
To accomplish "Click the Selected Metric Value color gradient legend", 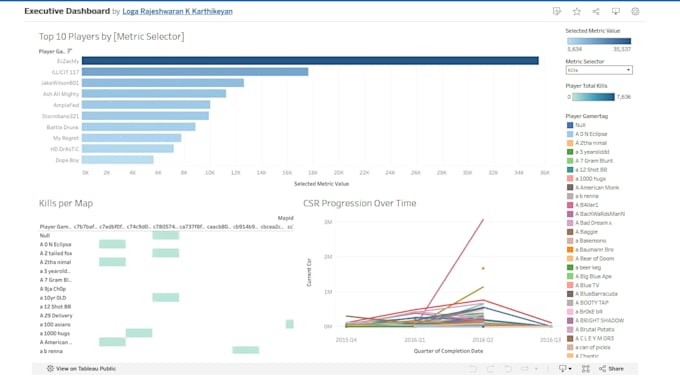I will point(599,41).
